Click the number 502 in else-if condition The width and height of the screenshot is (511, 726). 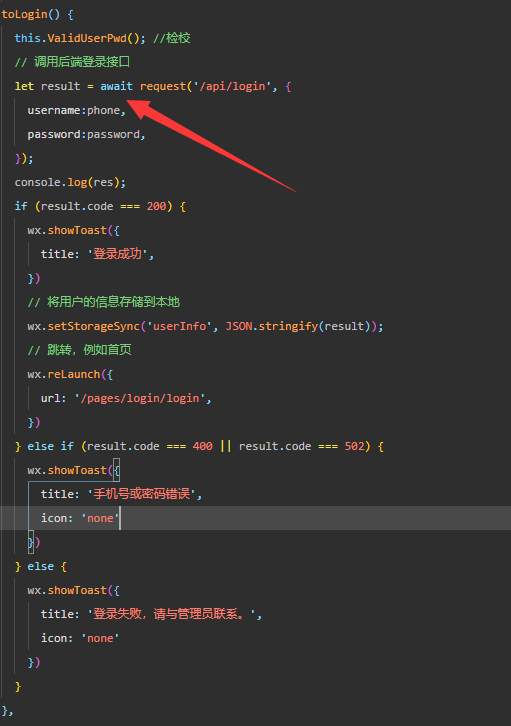click(355, 446)
